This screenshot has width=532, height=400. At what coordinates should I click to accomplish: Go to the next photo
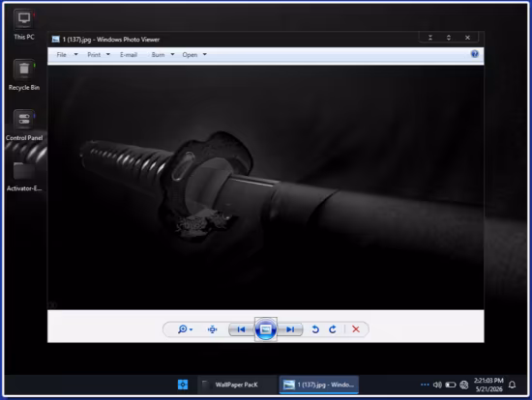click(x=290, y=329)
